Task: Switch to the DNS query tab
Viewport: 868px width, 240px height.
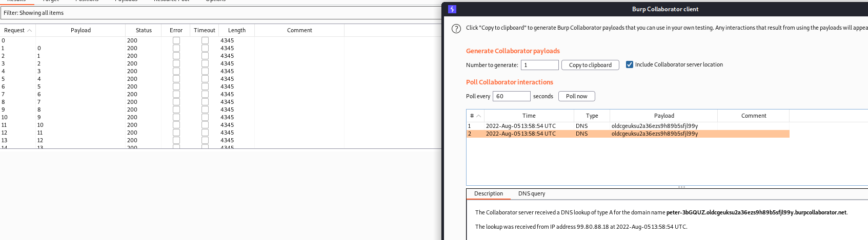Action: point(532,194)
